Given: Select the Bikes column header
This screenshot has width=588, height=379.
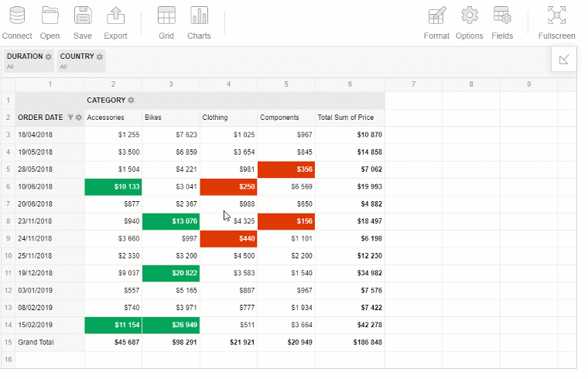Looking at the screenshot, I should [x=171, y=118].
